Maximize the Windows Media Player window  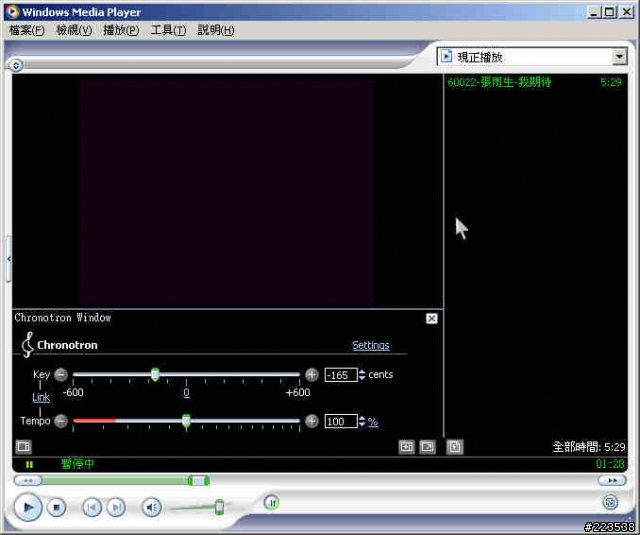(x=610, y=12)
